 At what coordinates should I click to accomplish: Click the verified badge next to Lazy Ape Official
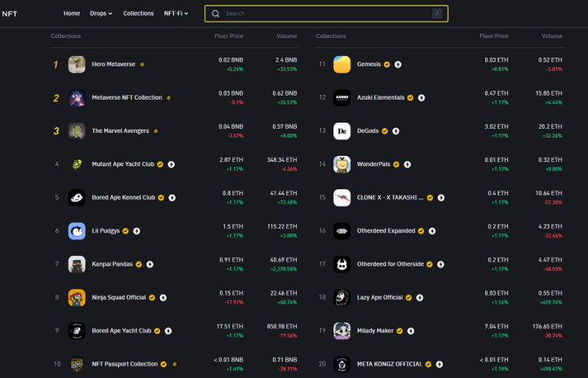(408, 298)
